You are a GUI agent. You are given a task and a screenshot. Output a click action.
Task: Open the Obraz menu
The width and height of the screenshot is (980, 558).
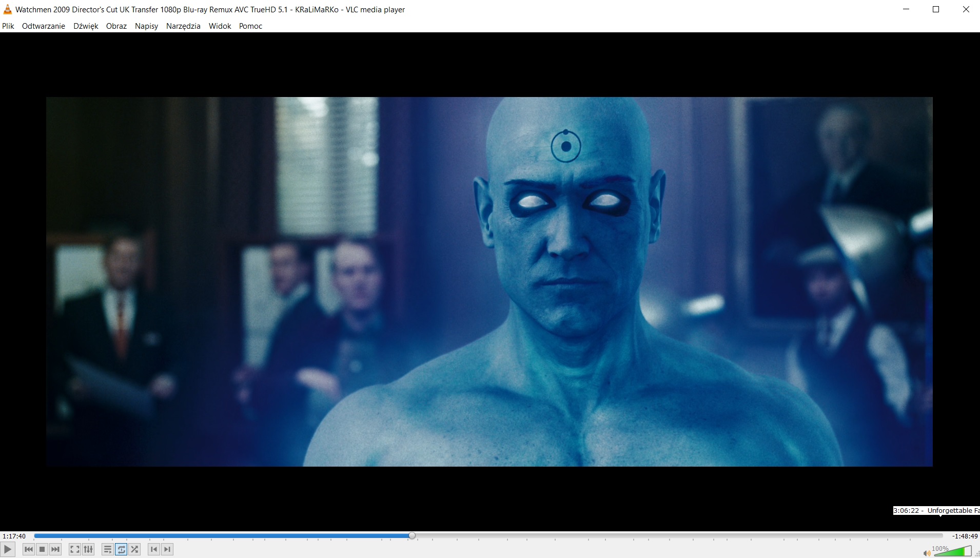(116, 26)
